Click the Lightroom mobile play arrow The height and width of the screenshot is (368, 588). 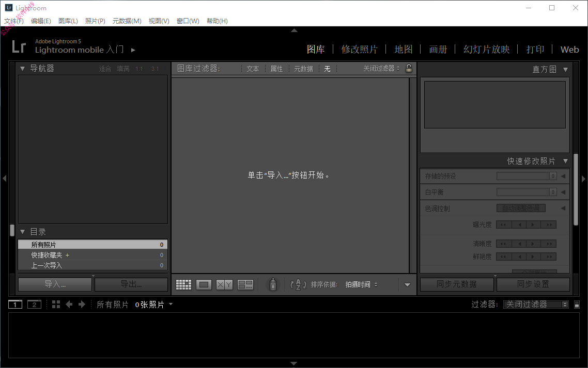133,50
